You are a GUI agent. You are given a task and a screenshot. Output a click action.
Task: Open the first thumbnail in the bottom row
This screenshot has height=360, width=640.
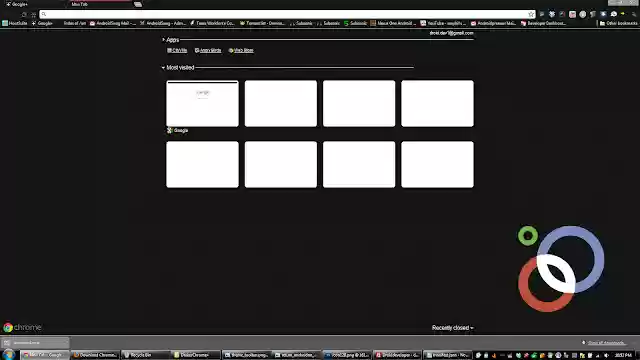coord(202,164)
